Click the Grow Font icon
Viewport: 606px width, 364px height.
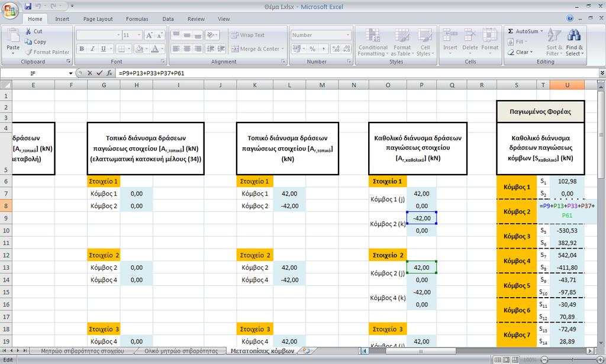tap(149, 35)
